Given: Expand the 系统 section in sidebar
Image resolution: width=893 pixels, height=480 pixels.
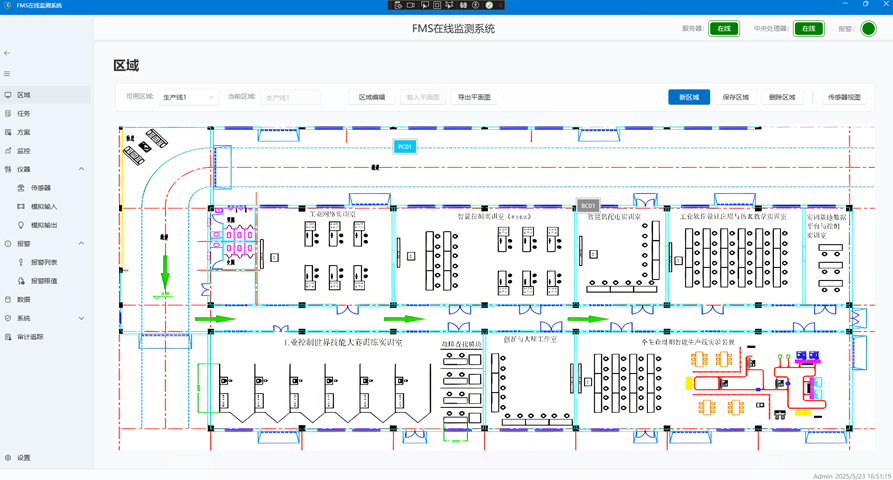Looking at the screenshot, I should pyautogui.click(x=81, y=318).
